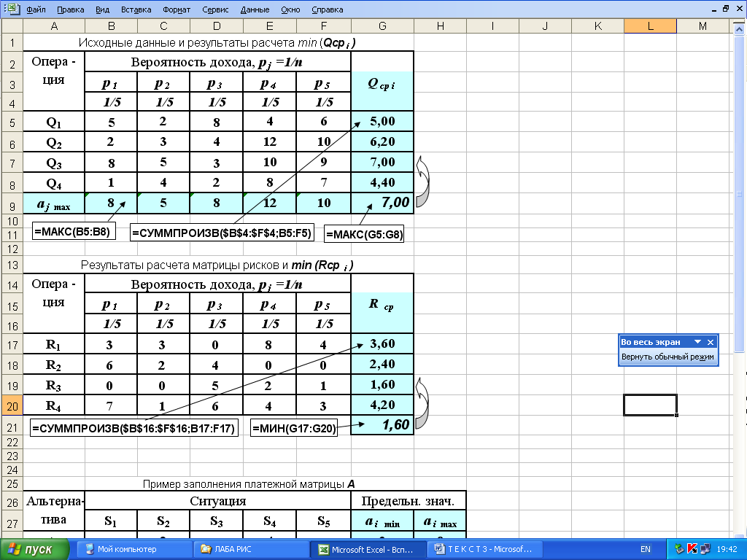
Task: Open the Справка menu
Action: [x=327, y=9]
